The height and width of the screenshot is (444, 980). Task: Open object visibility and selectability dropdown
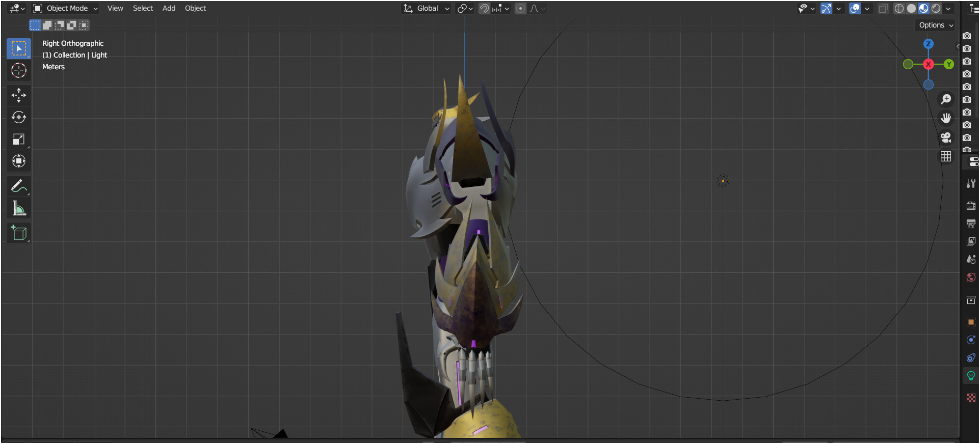(806, 8)
